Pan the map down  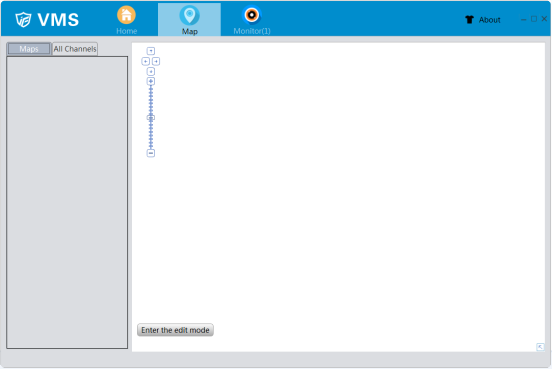[x=151, y=71]
